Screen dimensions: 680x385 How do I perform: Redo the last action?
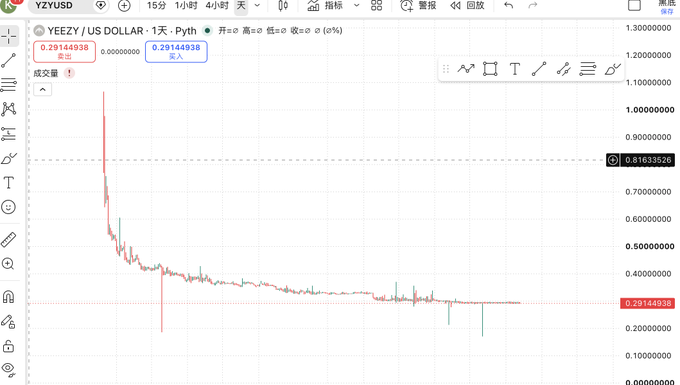(533, 6)
